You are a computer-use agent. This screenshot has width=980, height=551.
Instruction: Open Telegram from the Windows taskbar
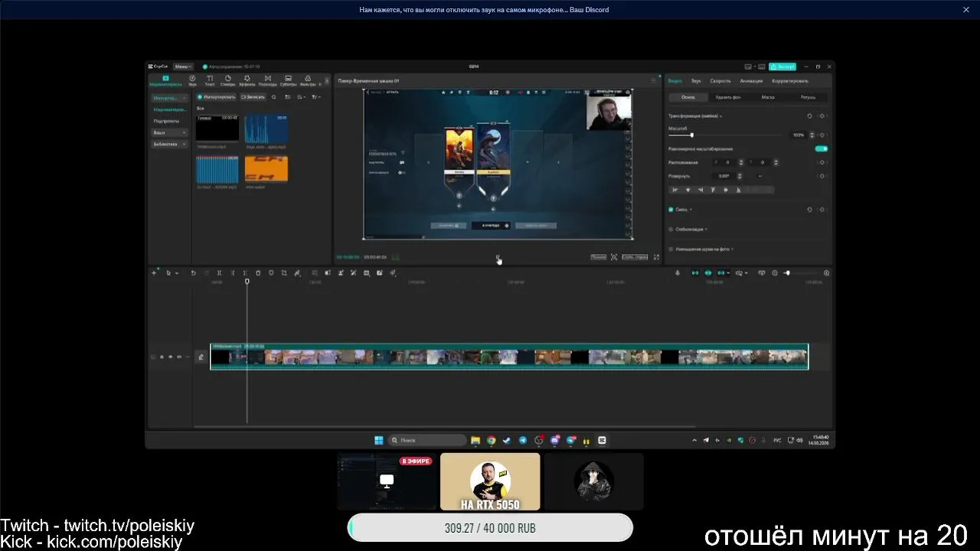pos(523,440)
